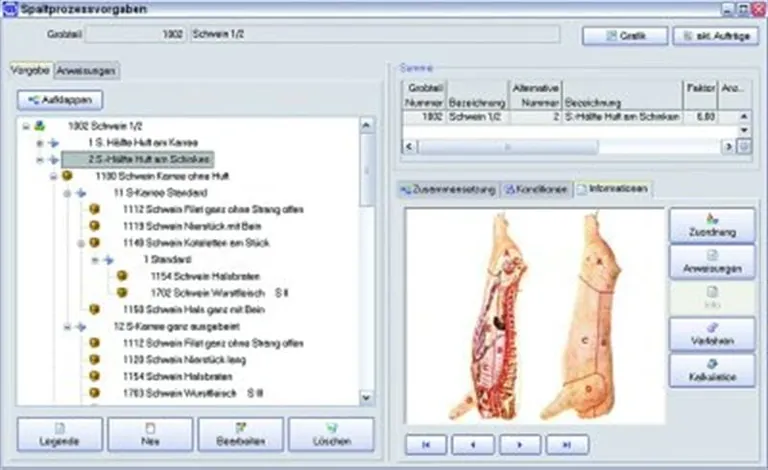Click the Aufklappen expand-all button

pos(60,100)
